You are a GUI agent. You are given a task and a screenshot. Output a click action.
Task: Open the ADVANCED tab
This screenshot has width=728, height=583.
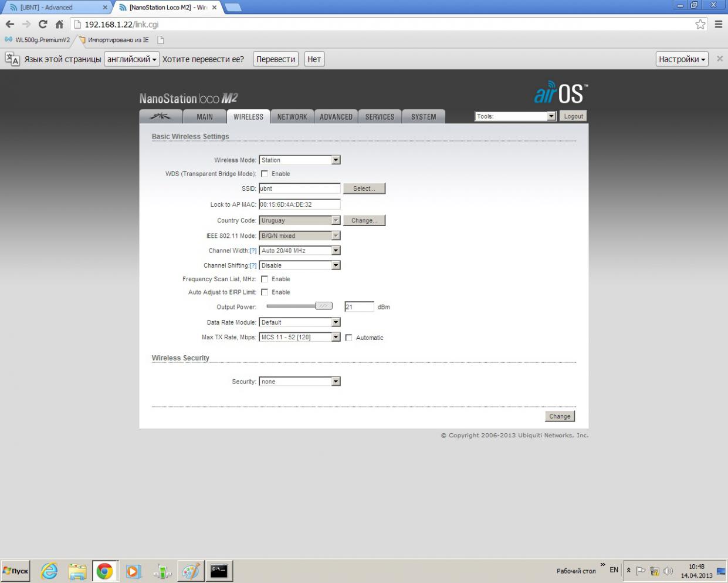[x=336, y=116]
